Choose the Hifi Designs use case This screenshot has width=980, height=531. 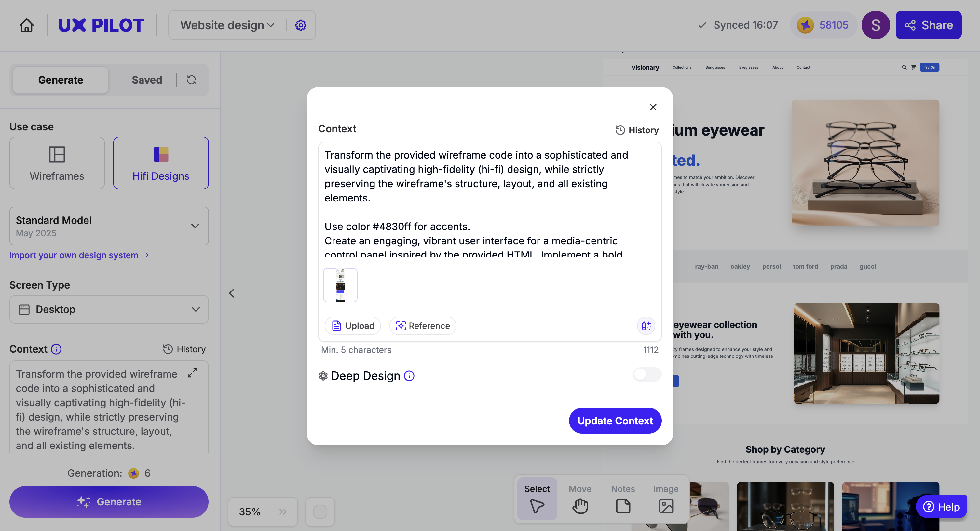click(160, 163)
